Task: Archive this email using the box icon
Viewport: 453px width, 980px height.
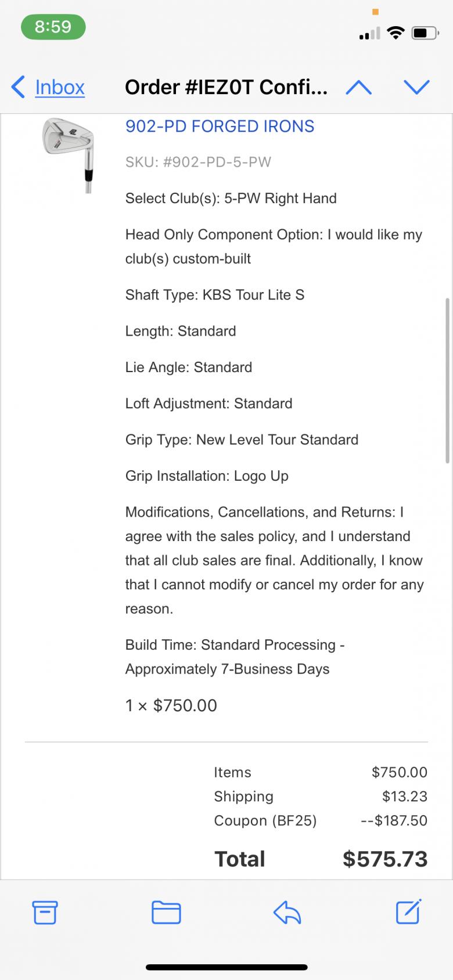Action: tap(45, 912)
